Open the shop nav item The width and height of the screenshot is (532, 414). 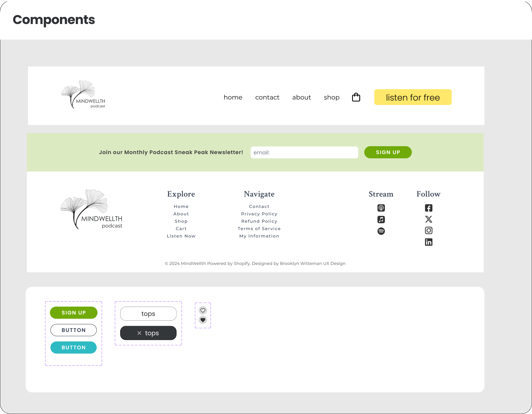[x=332, y=97]
